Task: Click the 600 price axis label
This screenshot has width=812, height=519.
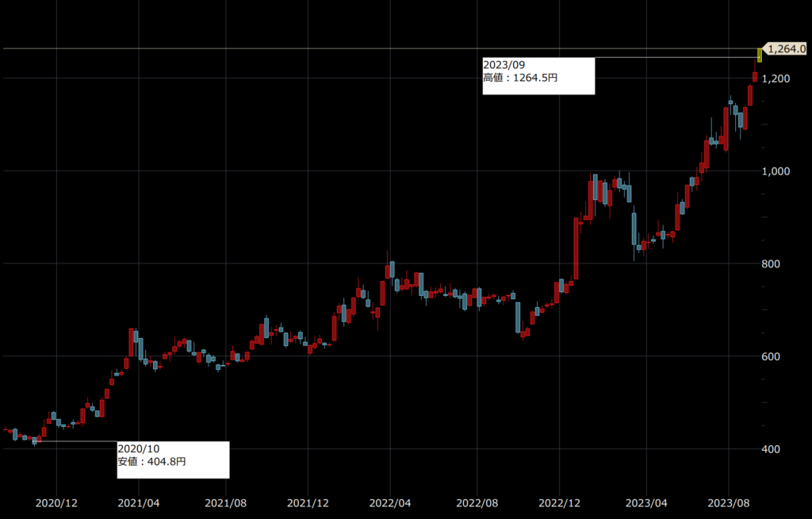Action: [771, 357]
